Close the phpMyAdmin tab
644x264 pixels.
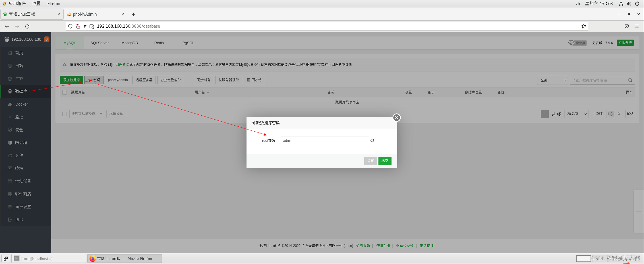[123, 14]
